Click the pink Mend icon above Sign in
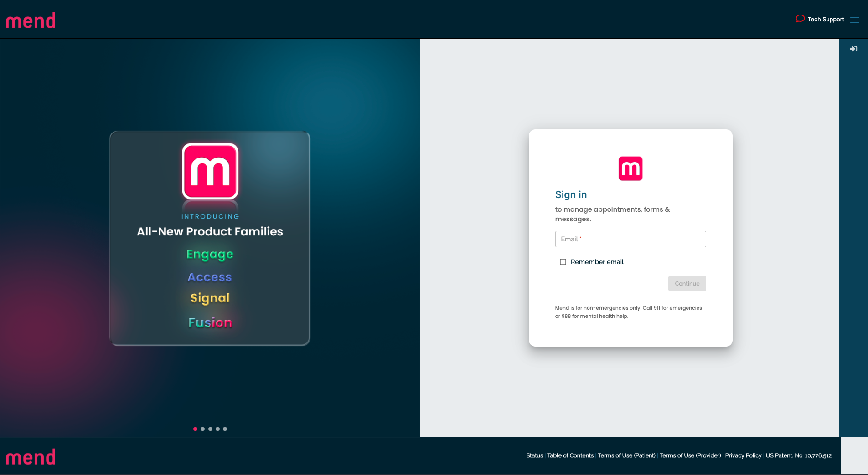The width and height of the screenshot is (868, 475). point(630,169)
